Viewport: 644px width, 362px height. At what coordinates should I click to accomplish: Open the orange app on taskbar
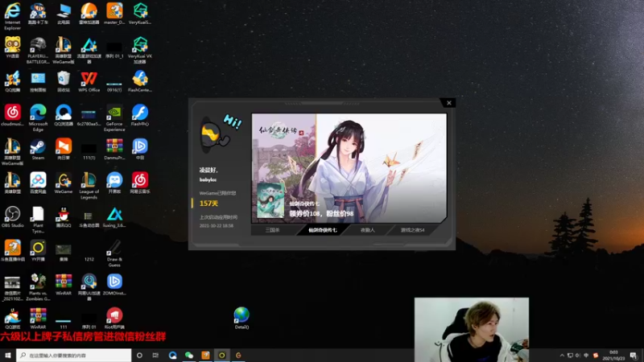pos(205,356)
